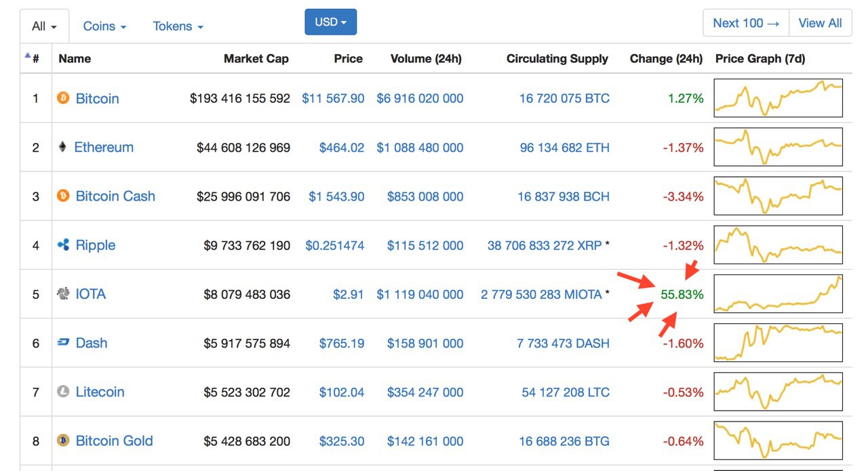This screenshot has width=868, height=471.
Task: Expand the Coins dropdown tab
Action: click(x=104, y=26)
